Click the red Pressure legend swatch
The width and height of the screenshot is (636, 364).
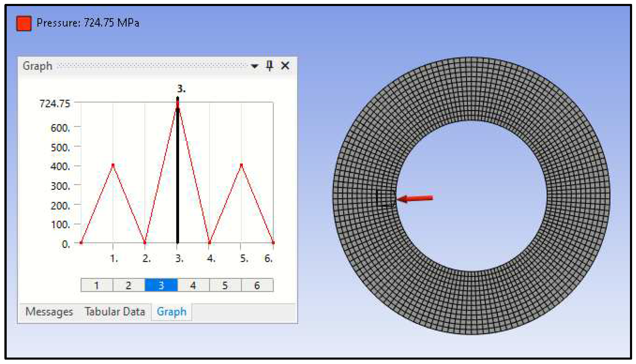[x=24, y=24]
